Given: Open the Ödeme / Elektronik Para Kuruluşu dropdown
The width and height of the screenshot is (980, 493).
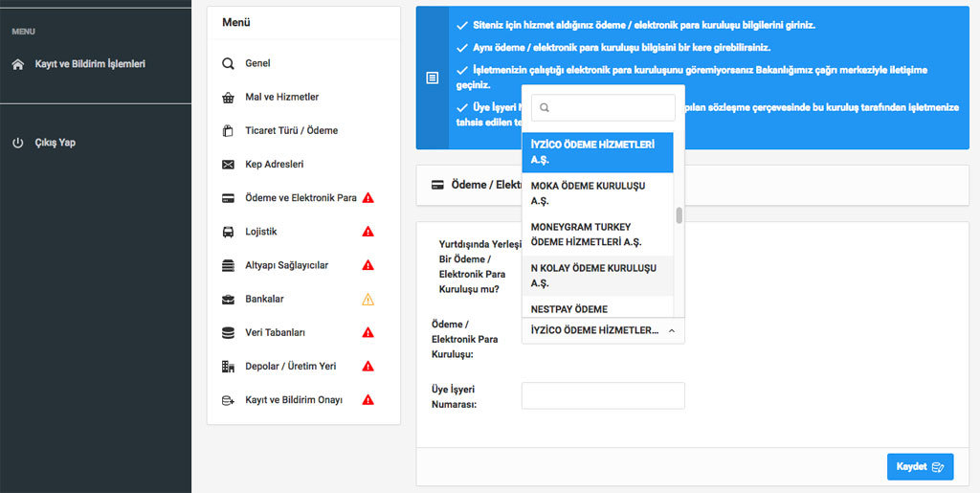Looking at the screenshot, I should 603,330.
